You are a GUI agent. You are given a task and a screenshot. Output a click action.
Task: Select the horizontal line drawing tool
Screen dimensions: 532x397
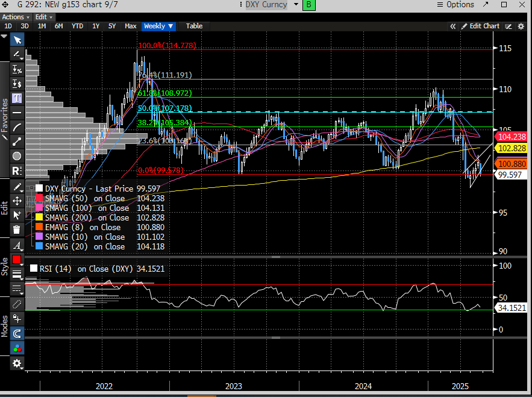17,113
